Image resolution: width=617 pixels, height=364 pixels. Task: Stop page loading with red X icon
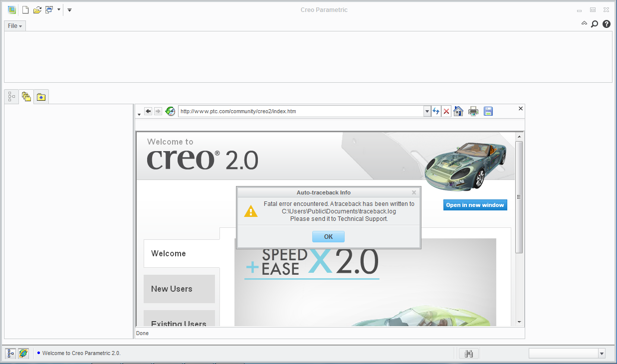pyautogui.click(x=446, y=111)
